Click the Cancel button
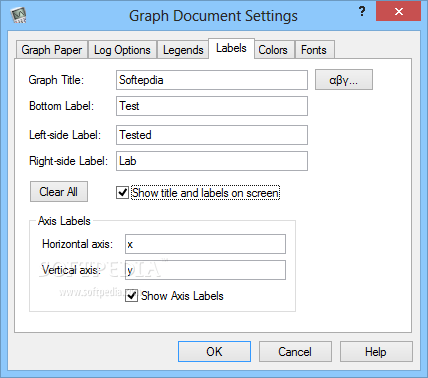 (x=295, y=352)
